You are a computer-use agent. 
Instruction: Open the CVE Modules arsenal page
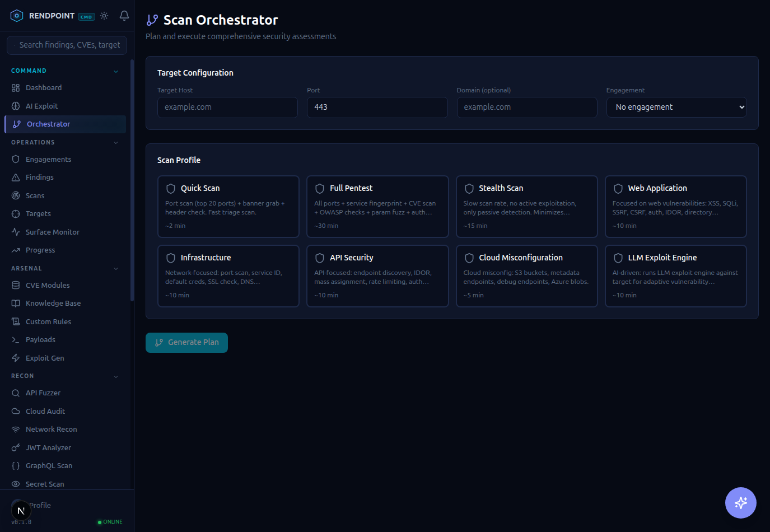tap(48, 284)
